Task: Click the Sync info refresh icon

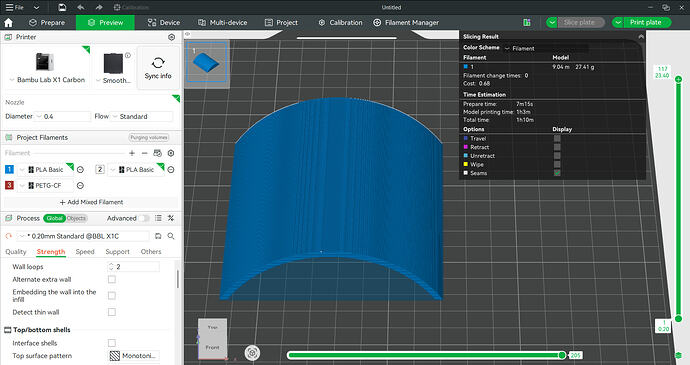Action: [158, 63]
